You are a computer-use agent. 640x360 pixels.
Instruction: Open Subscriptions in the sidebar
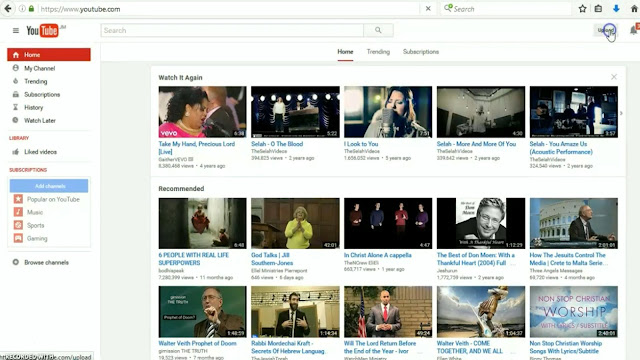point(42,94)
